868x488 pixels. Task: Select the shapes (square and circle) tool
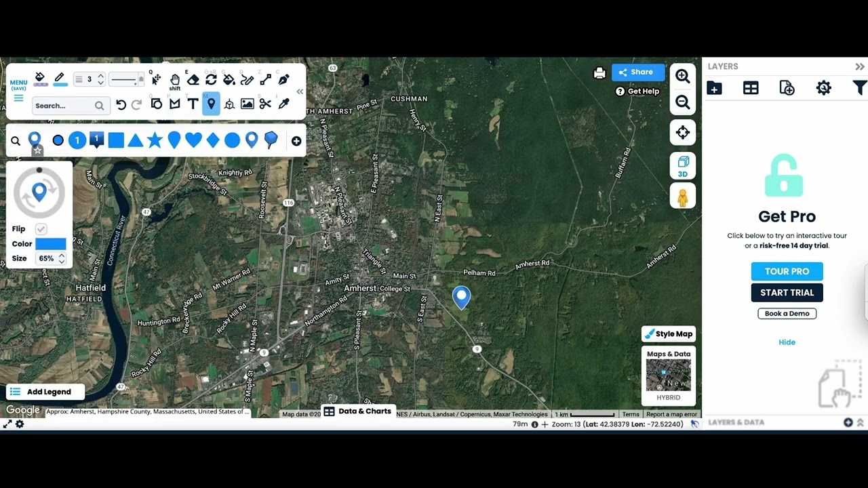pos(156,104)
